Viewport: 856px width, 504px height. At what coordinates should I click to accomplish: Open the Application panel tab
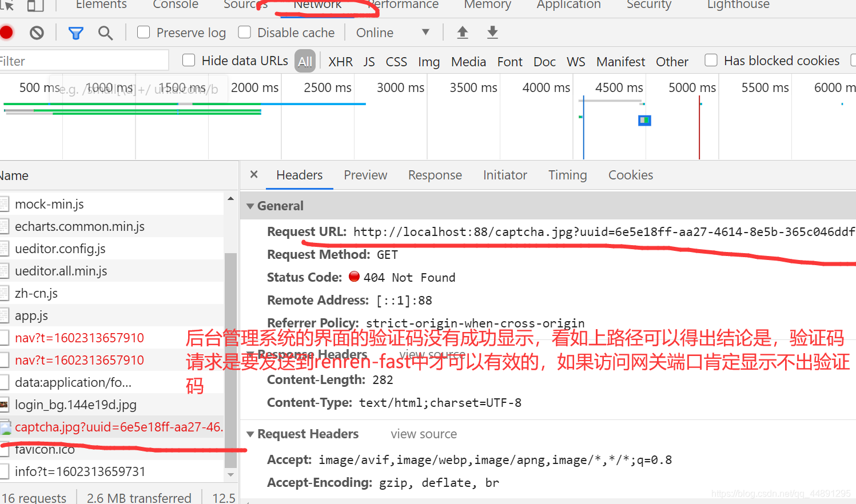coord(568,5)
